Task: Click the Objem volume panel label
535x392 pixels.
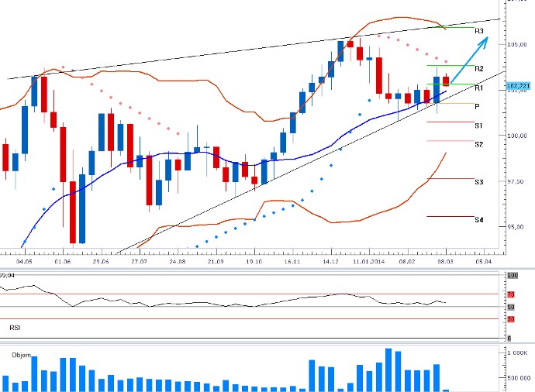Action: click(21, 355)
